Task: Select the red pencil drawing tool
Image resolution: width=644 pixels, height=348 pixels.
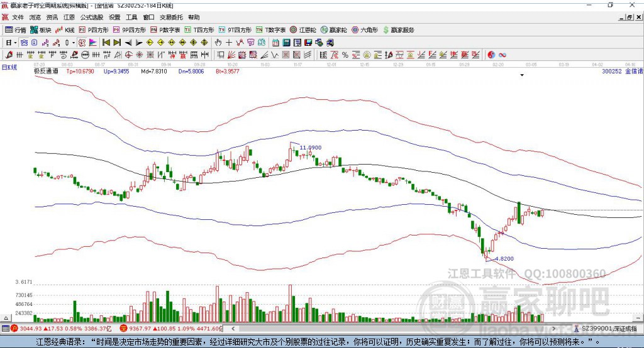Action: click(9, 55)
